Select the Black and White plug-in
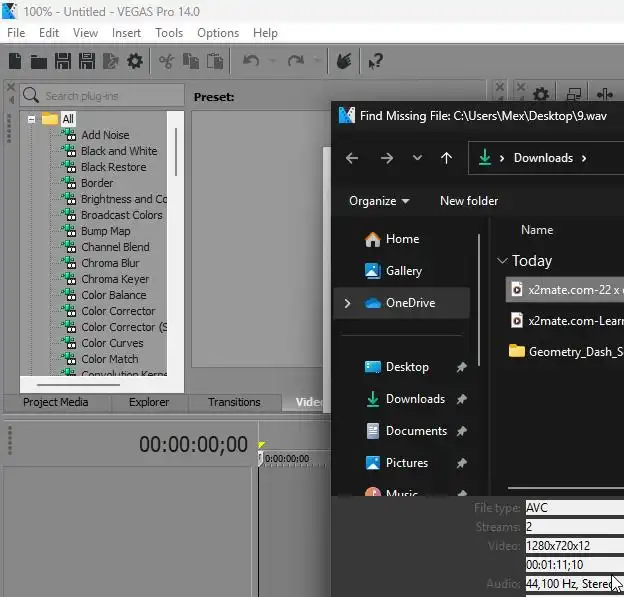 (119, 151)
